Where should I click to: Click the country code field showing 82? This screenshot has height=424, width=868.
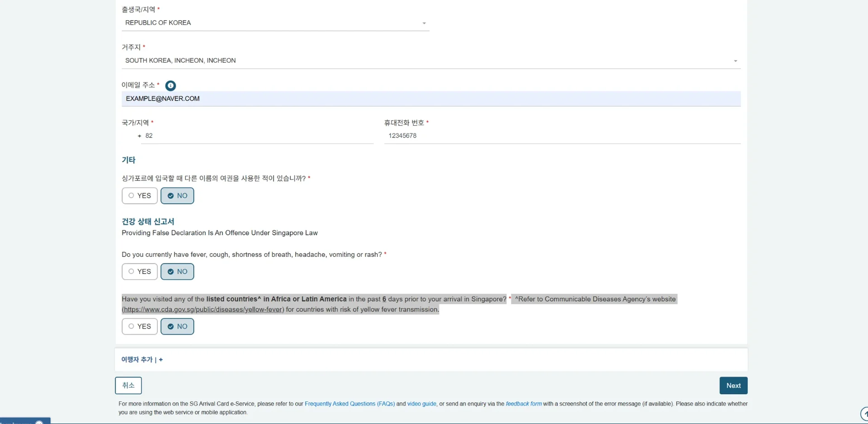257,136
